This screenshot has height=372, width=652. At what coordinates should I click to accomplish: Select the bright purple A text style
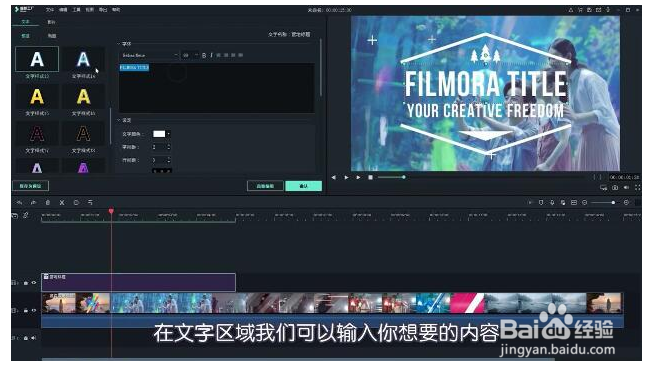click(83, 167)
